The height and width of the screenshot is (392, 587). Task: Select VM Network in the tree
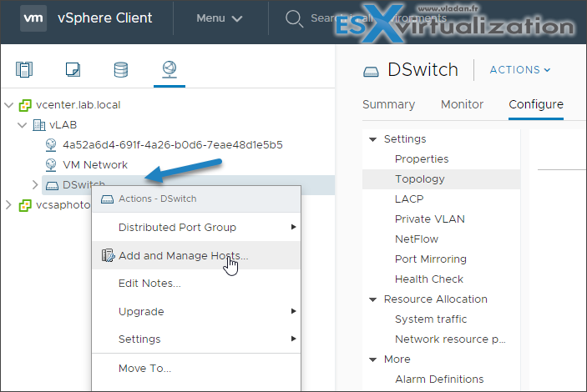[x=95, y=165]
